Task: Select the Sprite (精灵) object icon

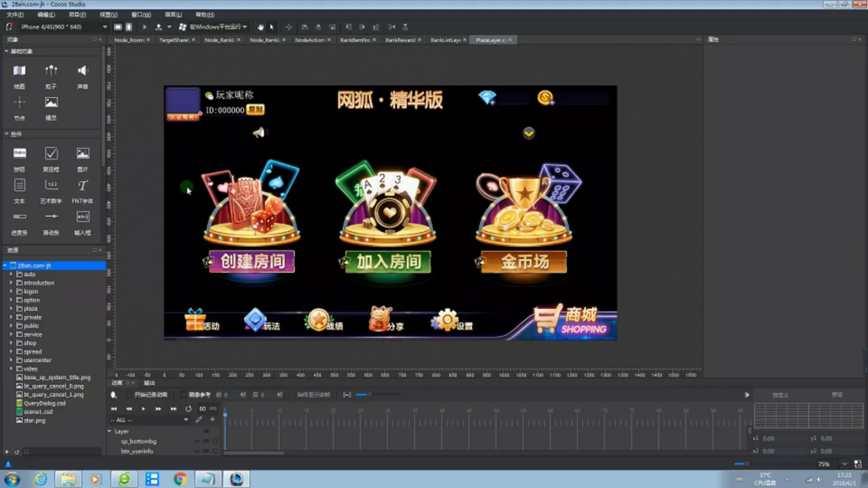Action: point(52,103)
